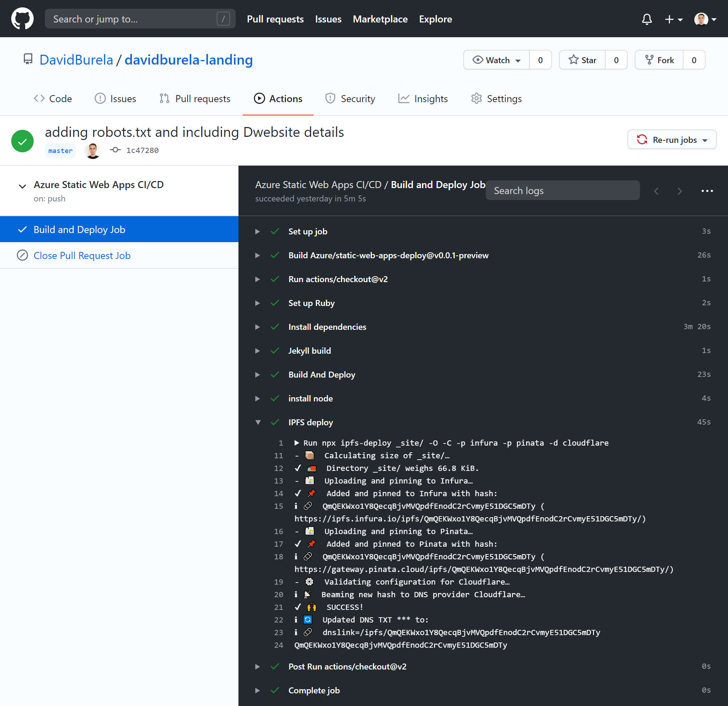Click the star count next to Star
Screen dimensions: 728x706
point(616,60)
